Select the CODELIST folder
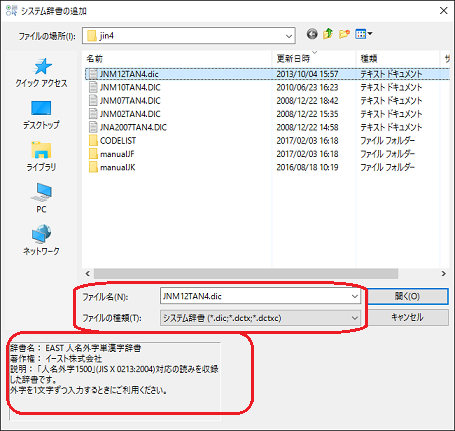This screenshot has height=431, width=455. pos(118,141)
